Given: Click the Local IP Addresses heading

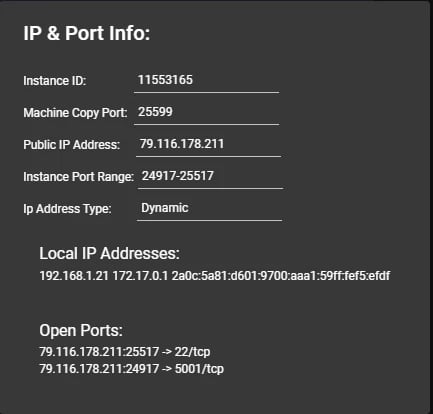Looking at the screenshot, I should point(110,253).
